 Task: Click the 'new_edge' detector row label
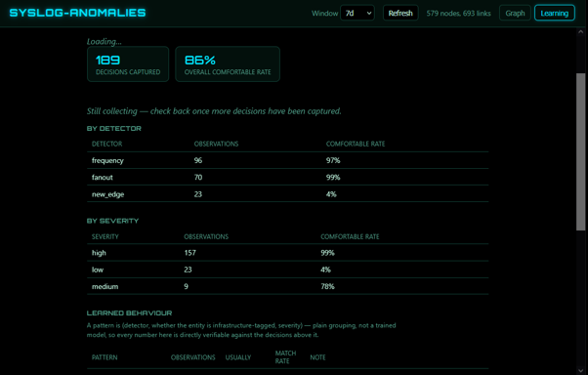pos(108,194)
